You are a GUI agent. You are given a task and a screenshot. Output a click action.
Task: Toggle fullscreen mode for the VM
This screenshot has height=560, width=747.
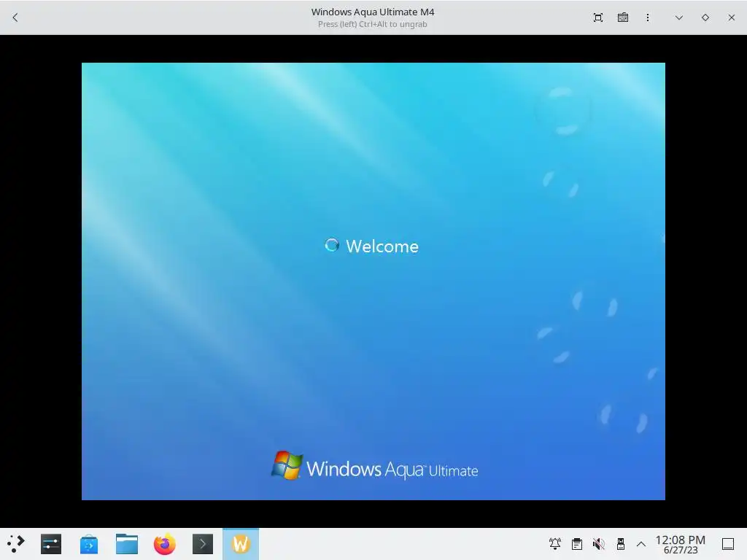(598, 17)
